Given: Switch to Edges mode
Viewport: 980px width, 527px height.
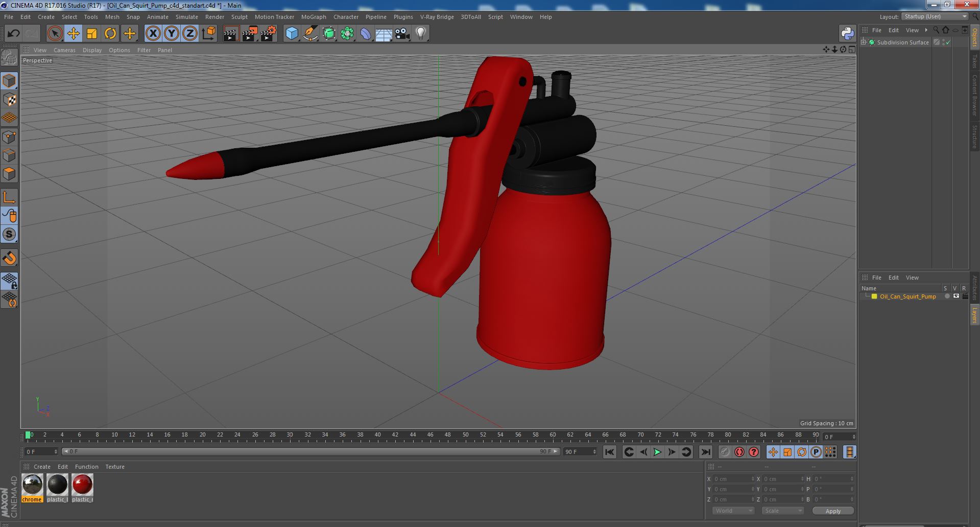Looking at the screenshot, I should pos(9,155).
